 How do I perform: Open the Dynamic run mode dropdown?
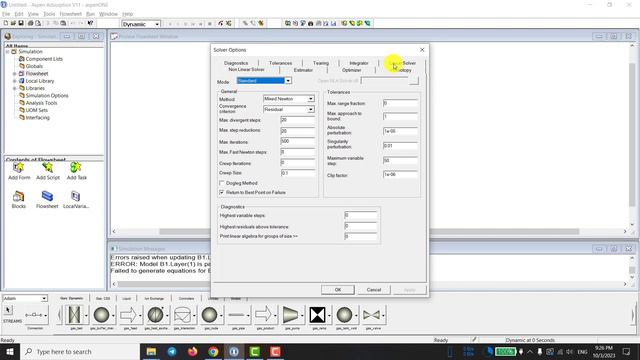(x=157, y=24)
